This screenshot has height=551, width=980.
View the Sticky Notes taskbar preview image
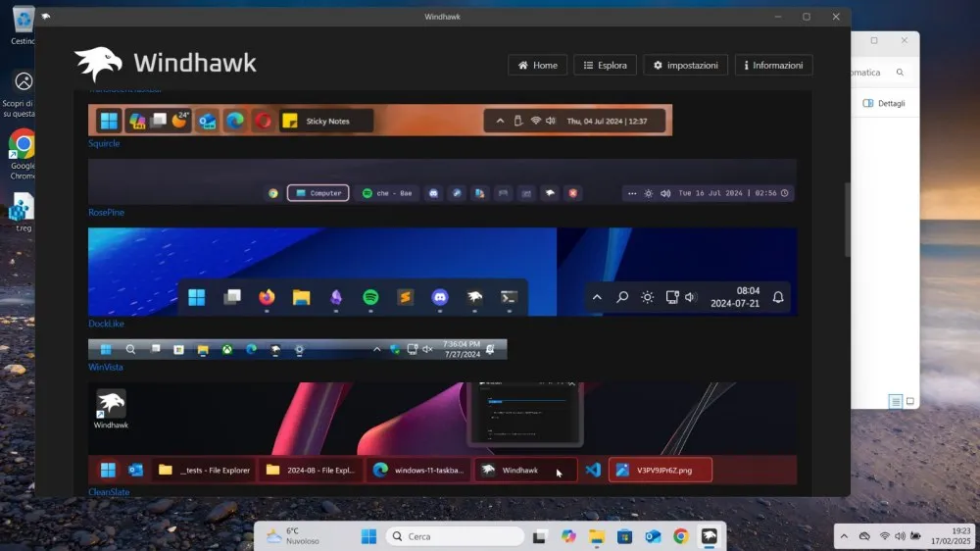(x=380, y=120)
